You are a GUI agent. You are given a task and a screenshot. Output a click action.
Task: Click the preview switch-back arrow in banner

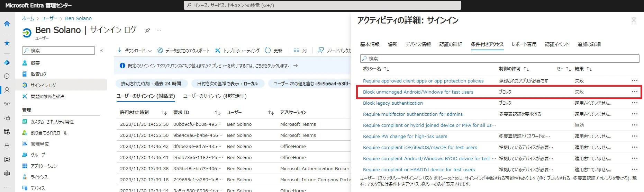pos(296,66)
